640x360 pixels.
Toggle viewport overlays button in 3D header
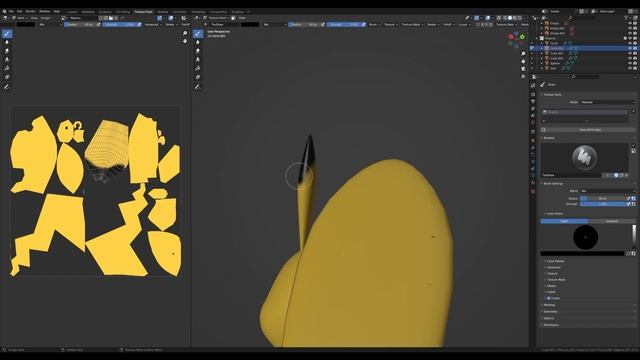coord(488,18)
